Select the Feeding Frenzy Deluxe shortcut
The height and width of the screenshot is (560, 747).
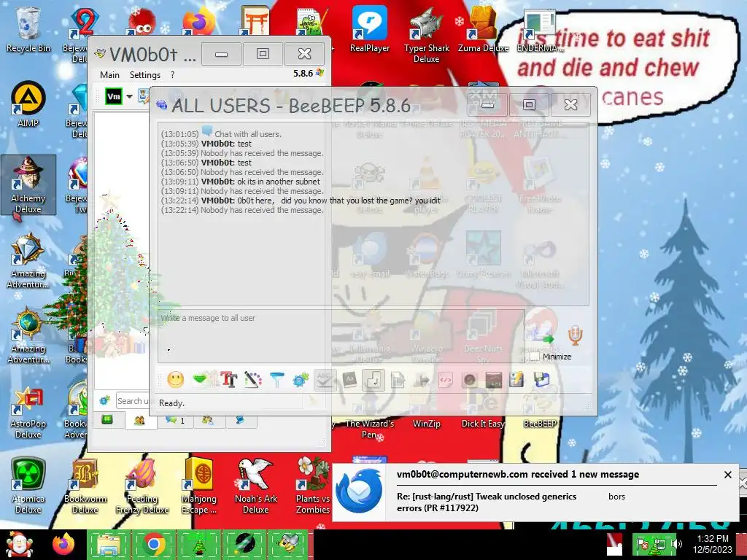tap(142, 486)
